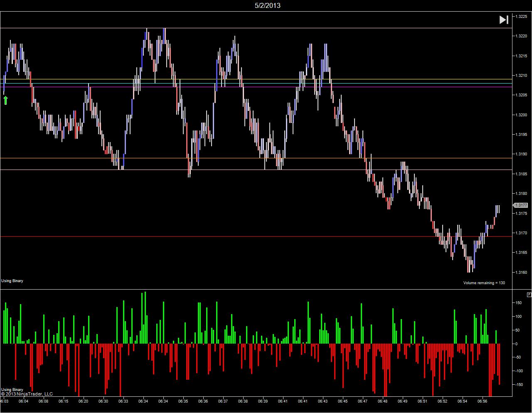Click the 06:48 time axis label
The image size is (532, 413).
(x=382, y=401)
